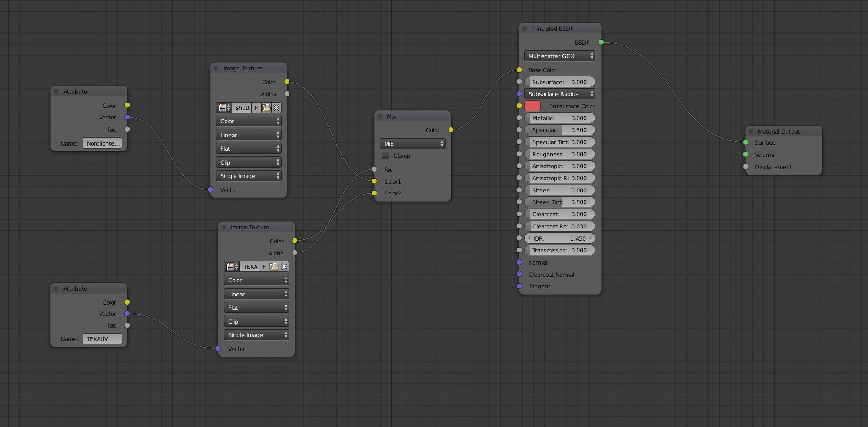Collapse the TEKAUV Attribute node
868x427 pixels.
point(57,288)
